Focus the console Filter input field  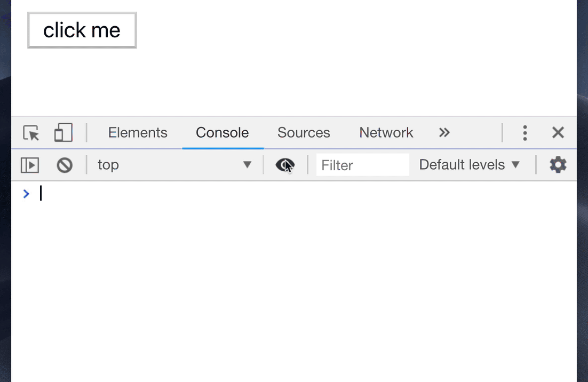(x=362, y=165)
